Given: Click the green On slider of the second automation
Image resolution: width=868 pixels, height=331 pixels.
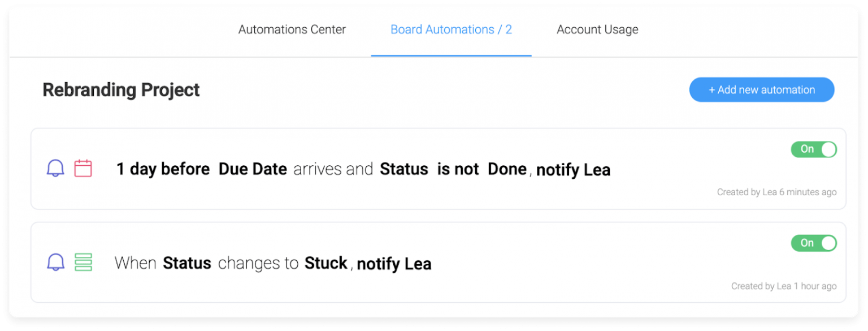Looking at the screenshot, I should pyautogui.click(x=814, y=243).
